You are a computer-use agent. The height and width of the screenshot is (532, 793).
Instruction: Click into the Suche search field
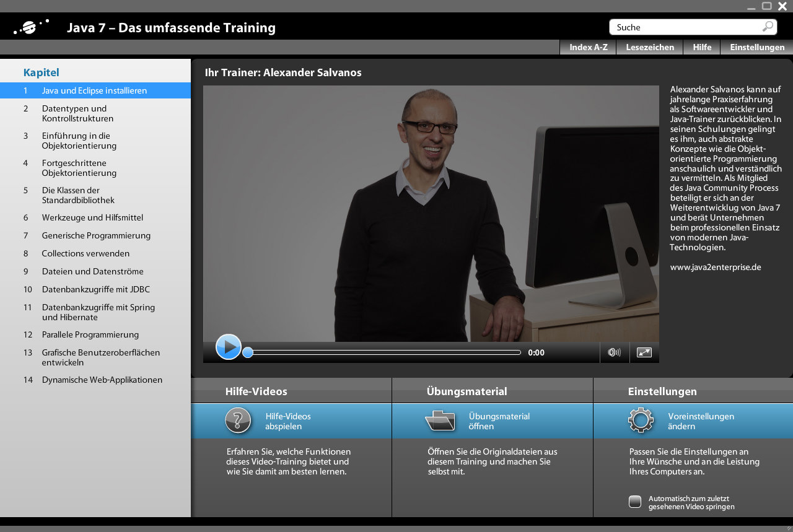685,27
